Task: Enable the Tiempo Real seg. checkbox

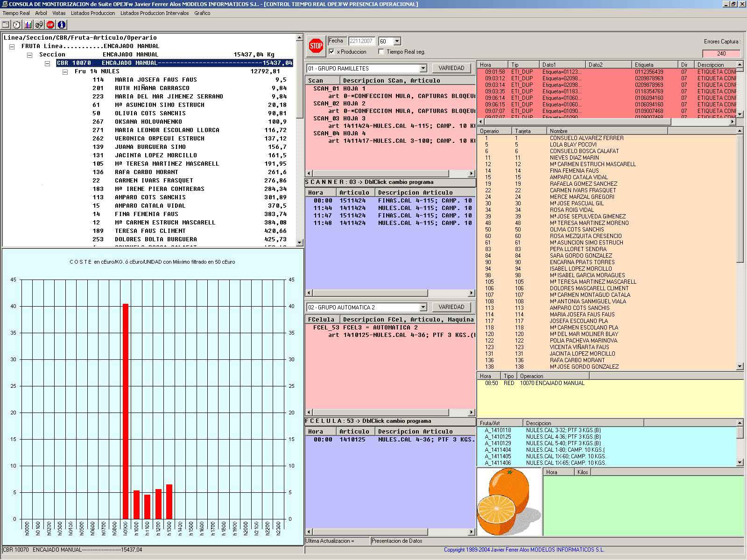Action: (x=381, y=52)
